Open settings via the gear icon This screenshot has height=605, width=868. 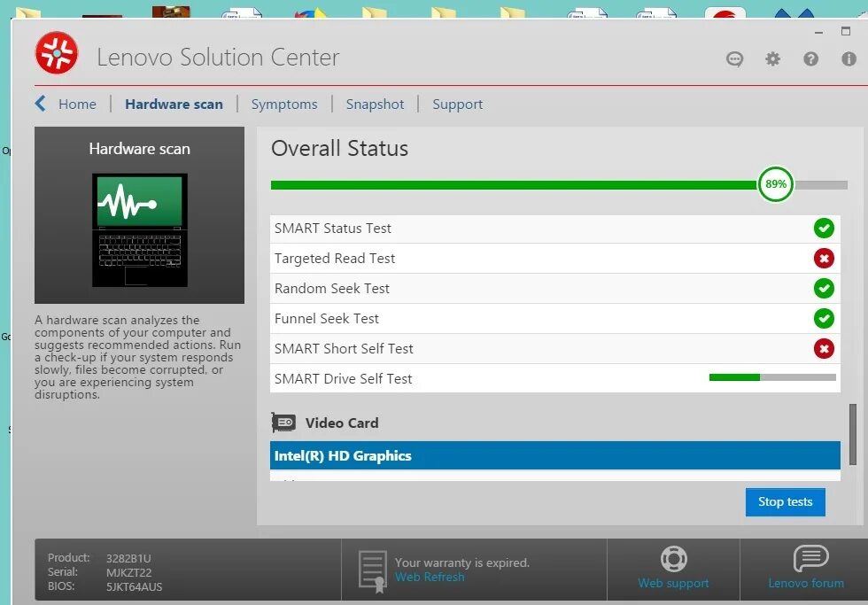[772, 58]
